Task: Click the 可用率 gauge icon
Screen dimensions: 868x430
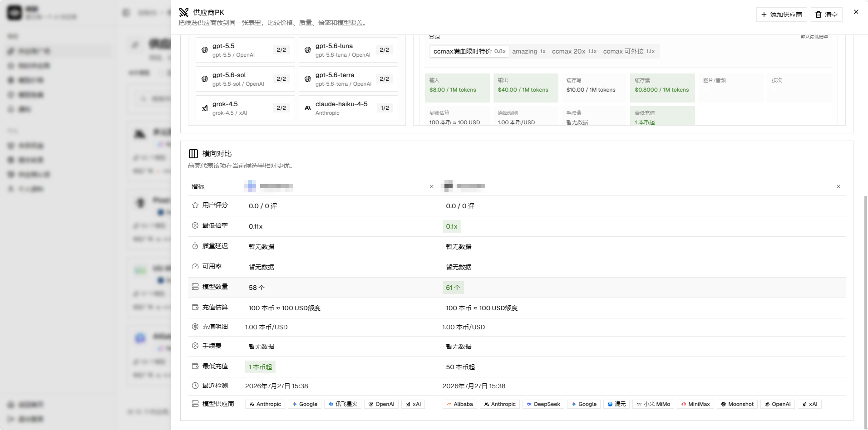Action: click(195, 266)
